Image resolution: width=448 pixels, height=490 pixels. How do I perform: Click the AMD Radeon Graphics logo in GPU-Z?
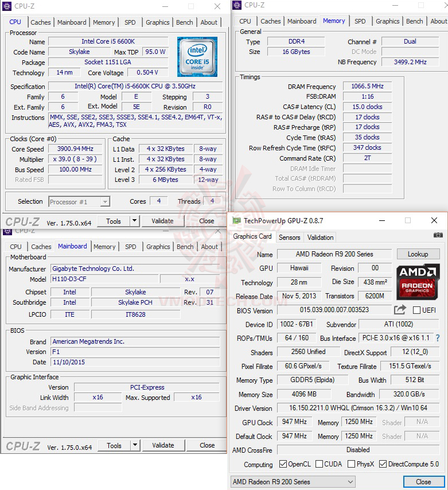418,282
